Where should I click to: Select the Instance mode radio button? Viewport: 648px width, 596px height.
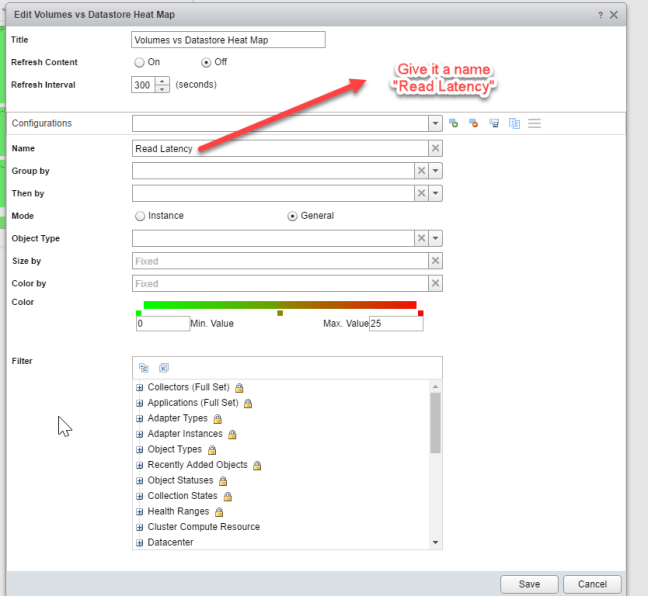click(140, 215)
